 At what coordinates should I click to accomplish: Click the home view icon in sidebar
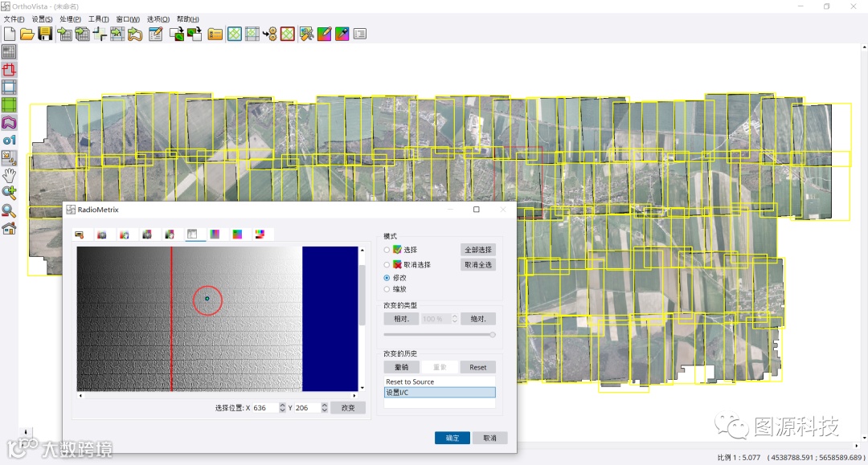pyautogui.click(x=9, y=228)
